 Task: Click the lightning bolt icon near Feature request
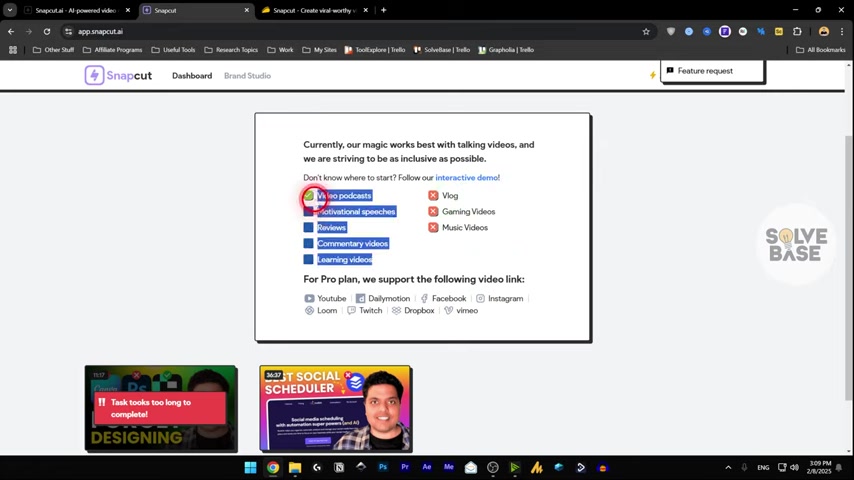[652, 75]
